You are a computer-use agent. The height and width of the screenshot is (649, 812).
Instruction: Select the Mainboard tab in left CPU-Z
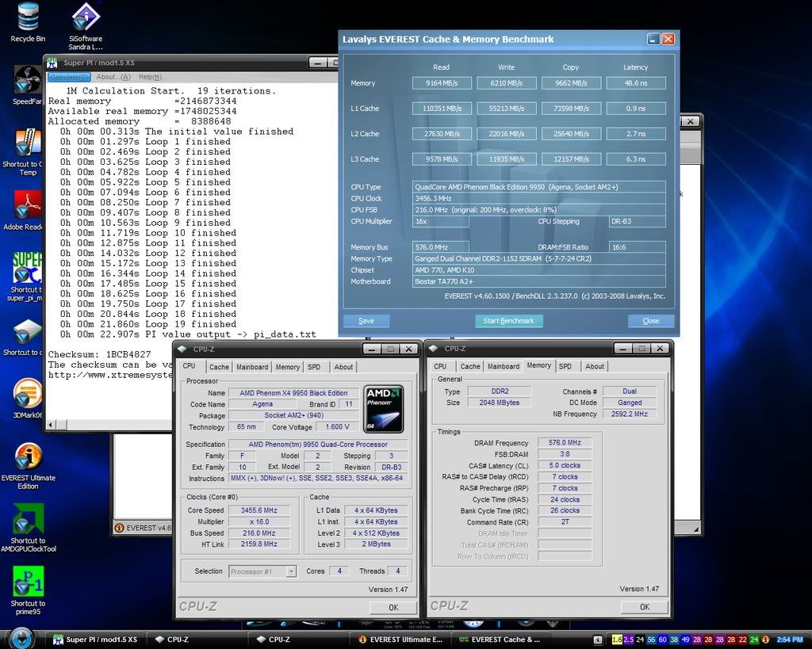point(252,367)
